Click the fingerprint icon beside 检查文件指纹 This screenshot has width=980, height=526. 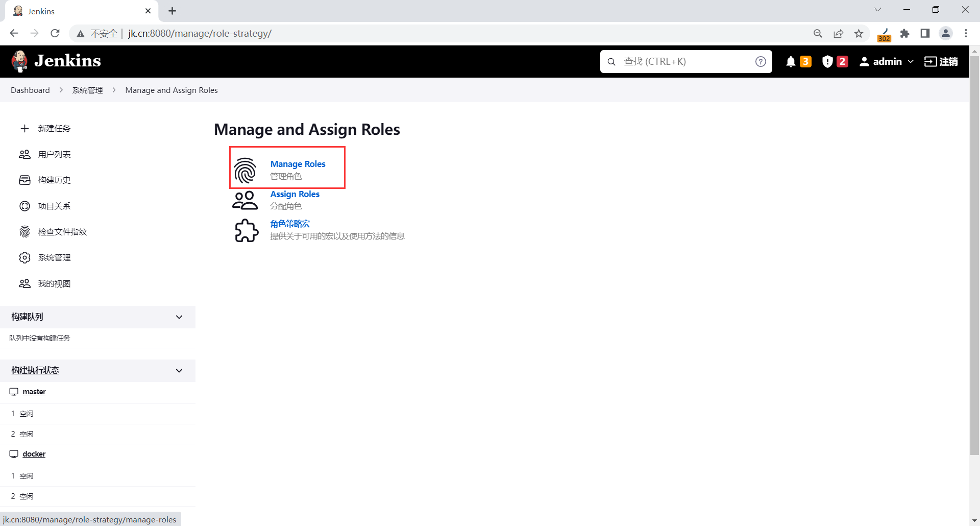click(x=24, y=232)
